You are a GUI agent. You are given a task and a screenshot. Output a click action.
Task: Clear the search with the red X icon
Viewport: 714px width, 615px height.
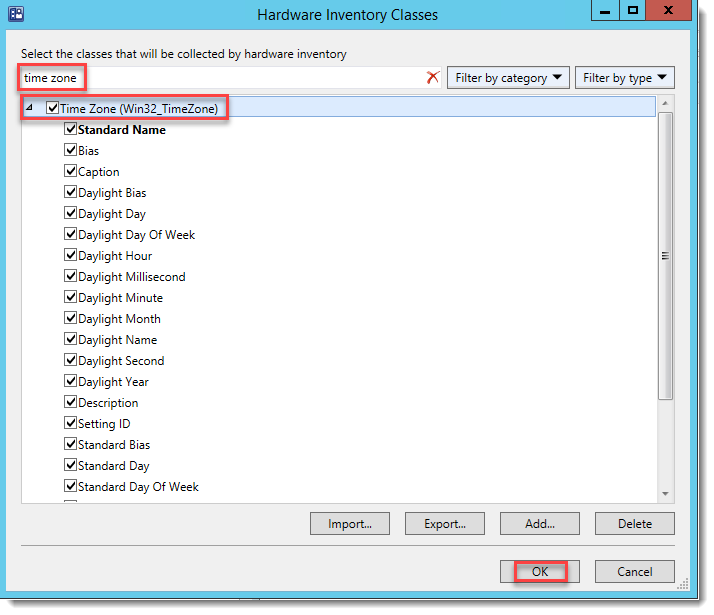433,77
